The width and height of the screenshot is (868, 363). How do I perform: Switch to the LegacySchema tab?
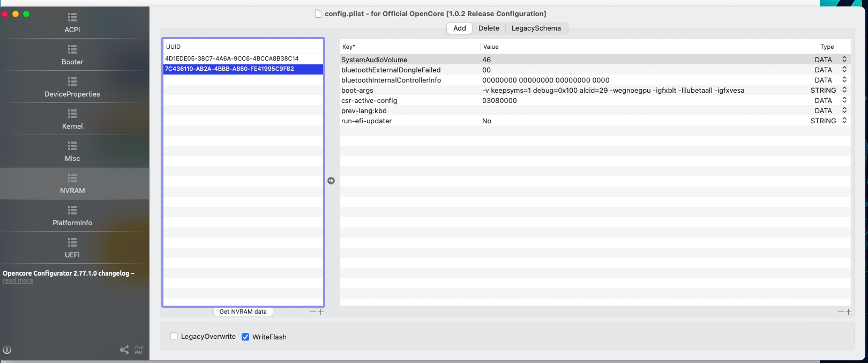click(536, 28)
